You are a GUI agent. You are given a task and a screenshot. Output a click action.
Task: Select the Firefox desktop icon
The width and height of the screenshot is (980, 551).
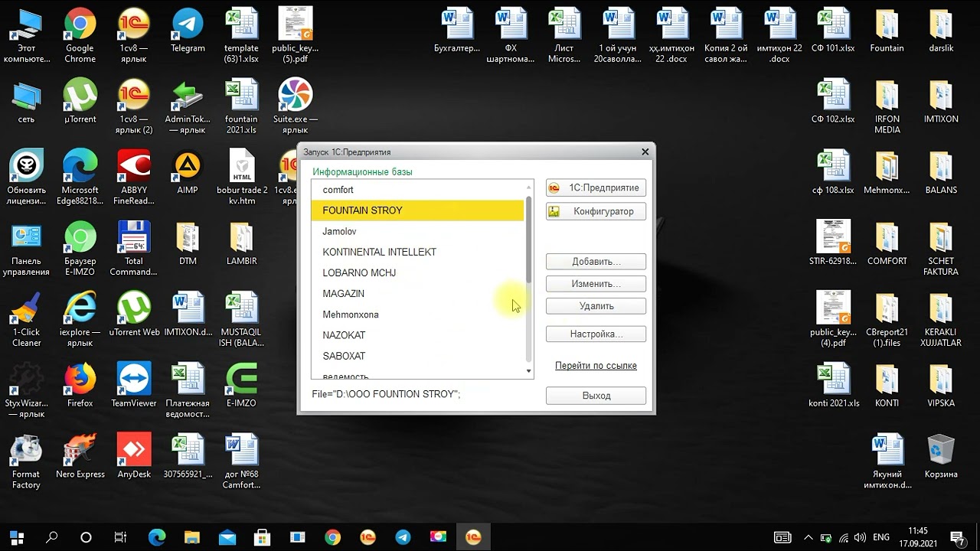click(80, 386)
